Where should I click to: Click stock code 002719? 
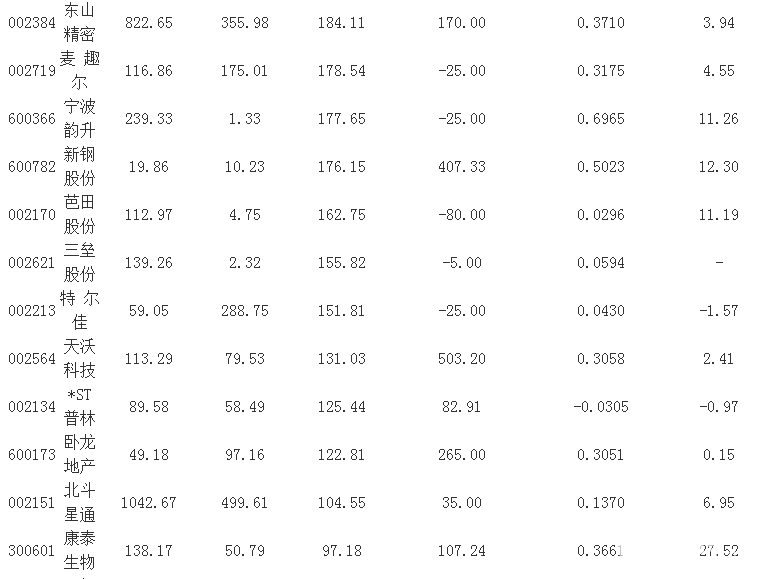pyautogui.click(x=28, y=70)
